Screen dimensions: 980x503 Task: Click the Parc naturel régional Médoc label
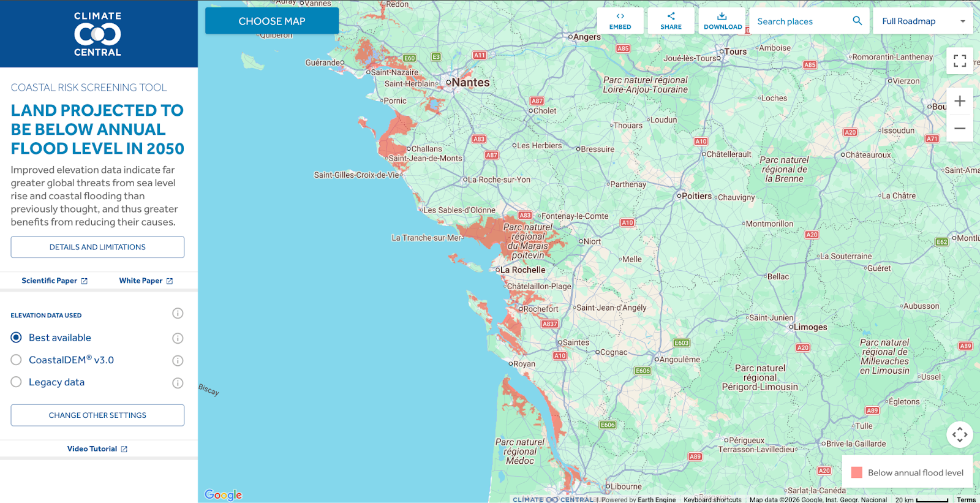pyautogui.click(x=519, y=452)
